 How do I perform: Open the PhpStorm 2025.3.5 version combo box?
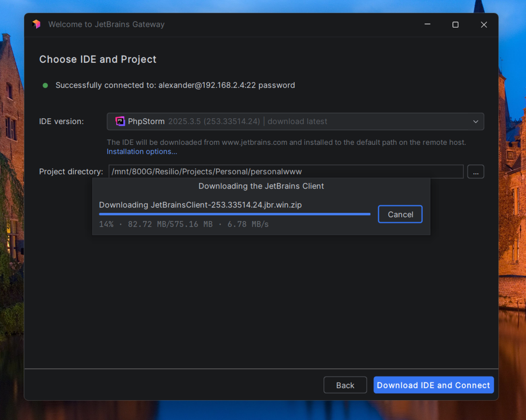point(295,121)
